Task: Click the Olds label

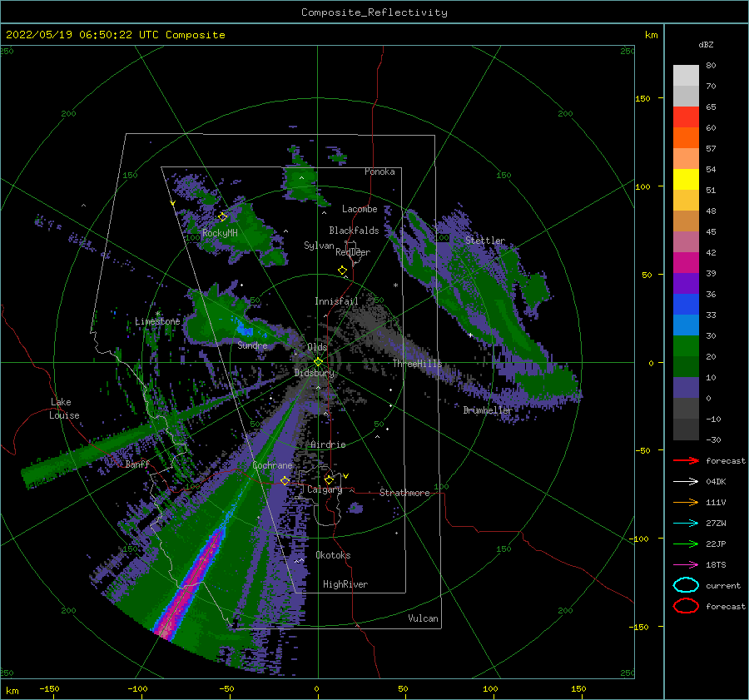Action: click(317, 347)
